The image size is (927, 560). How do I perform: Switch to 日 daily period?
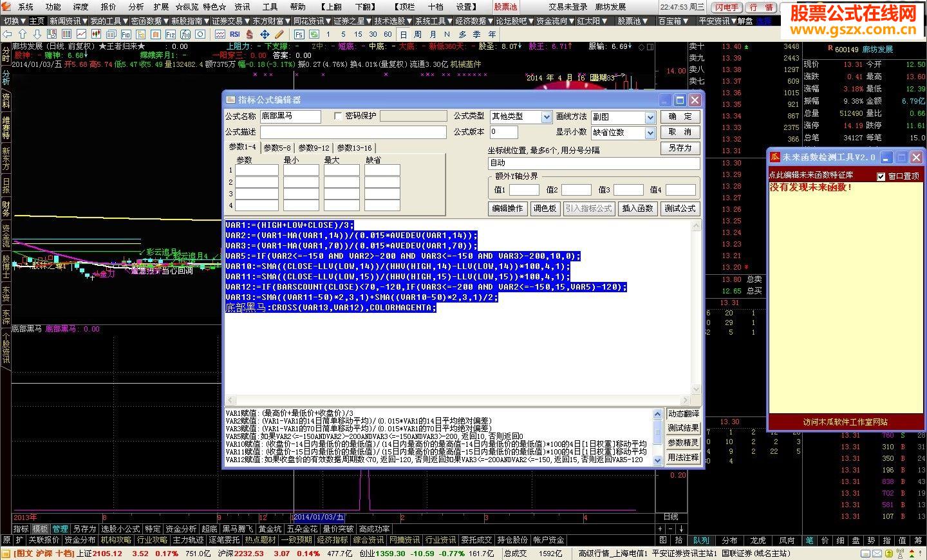[x=403, y=34]
